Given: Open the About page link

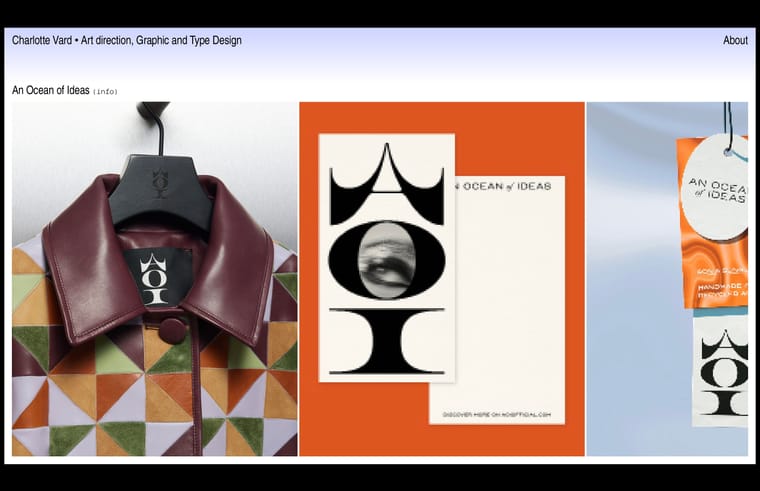Looking at the screenshot, I should [x=735, y=41].
